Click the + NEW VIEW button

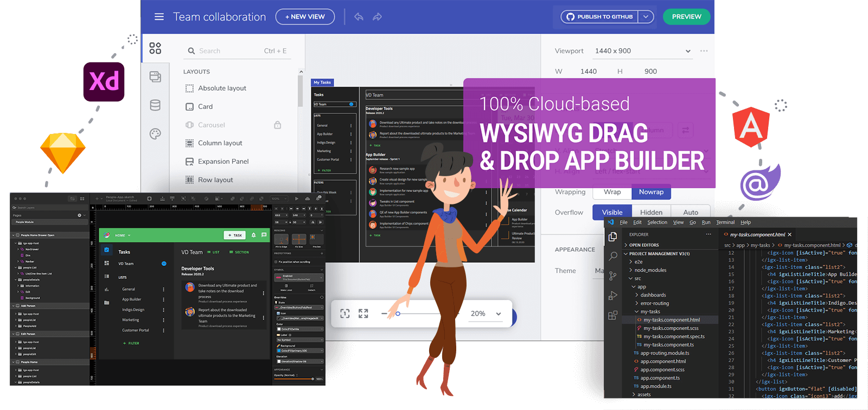305,17
